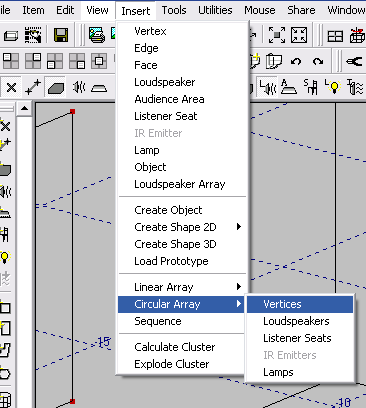
Task: Click the listener seat chair icon in left sidebar
Action: (5, 235)
